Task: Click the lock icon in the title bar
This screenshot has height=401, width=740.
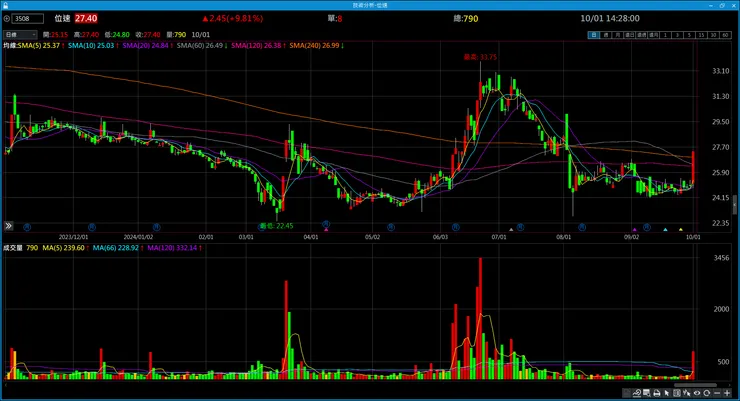Action: 5,5
